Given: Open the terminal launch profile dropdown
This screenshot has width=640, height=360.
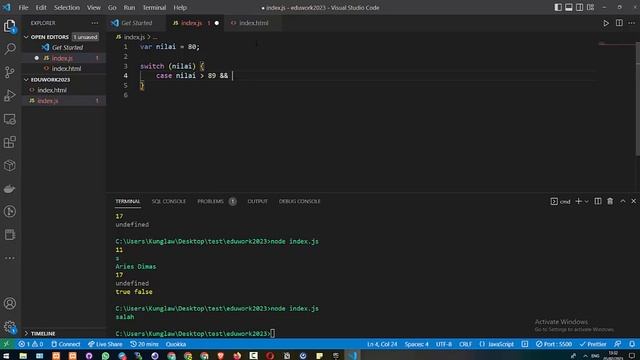Looking at the screenshot, I should coord(587,201).
